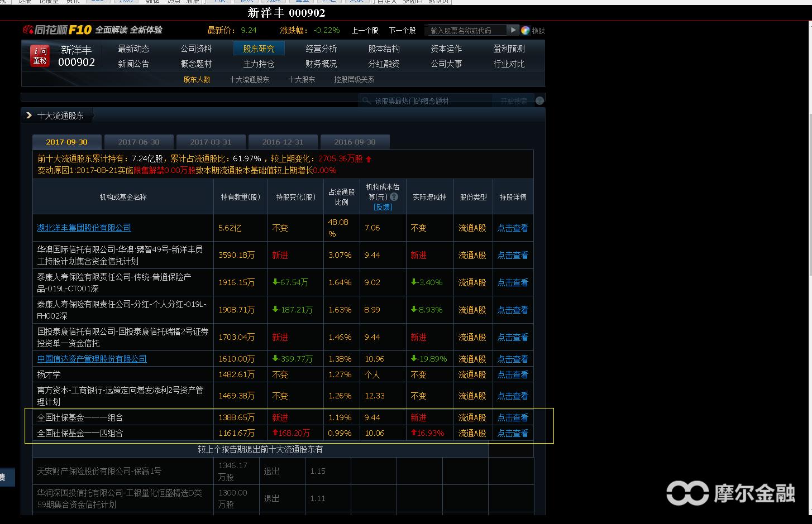Switch to the 十大流通股东 sub-tab
The height and width of the screenshot is (524, 812).
coord(249,79)
